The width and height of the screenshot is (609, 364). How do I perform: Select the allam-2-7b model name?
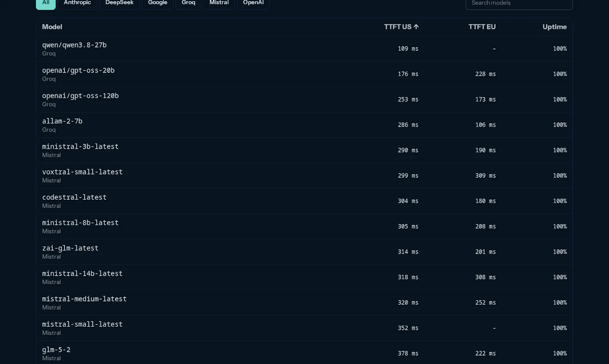pos(62,121)
